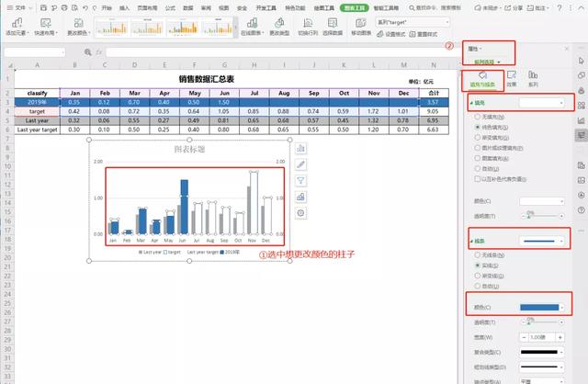This screenshot has height=384, width=588.
Task: Click Share (分享) button in title bar
Action: [513, 7]
